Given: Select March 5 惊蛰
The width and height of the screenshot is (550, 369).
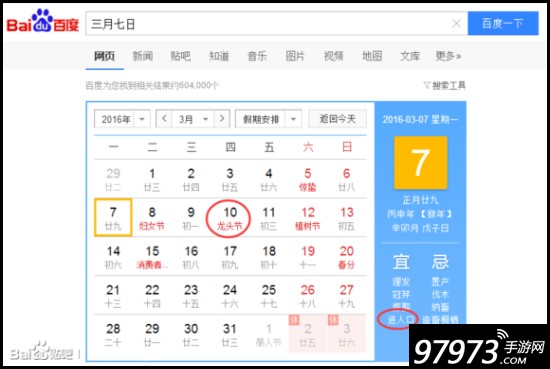Looking at the screenshot, I should coord(308,179).
